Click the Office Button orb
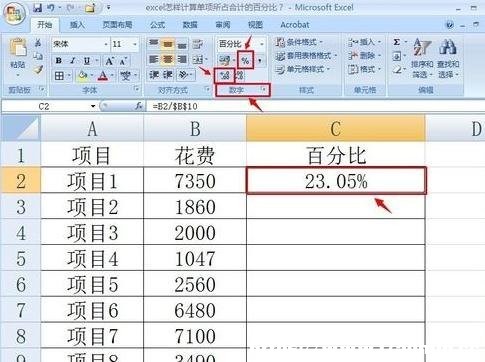 pos(14,14)
